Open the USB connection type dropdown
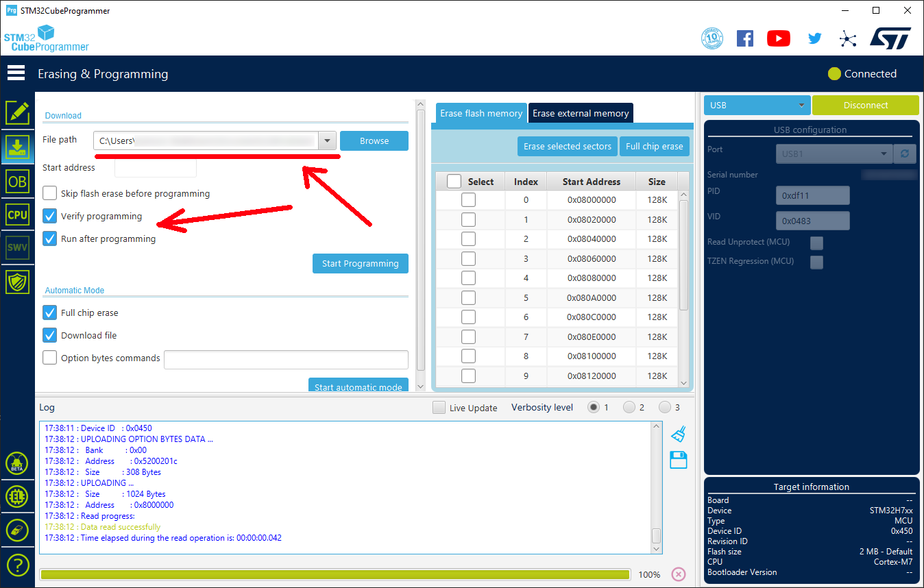 click(757, 106)
